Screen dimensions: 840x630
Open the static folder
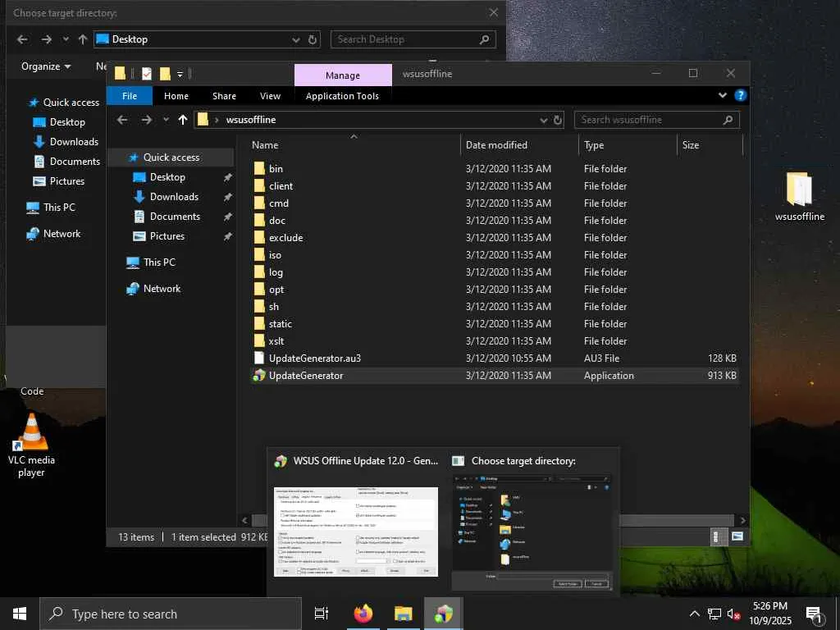[281, 323]
